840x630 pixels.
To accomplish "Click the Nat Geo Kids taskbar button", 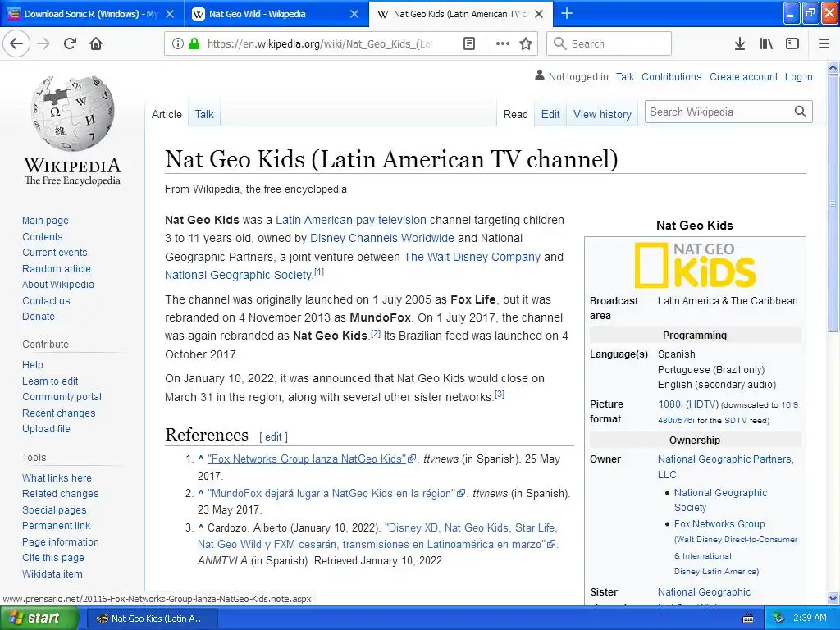I will click(152, 619).
